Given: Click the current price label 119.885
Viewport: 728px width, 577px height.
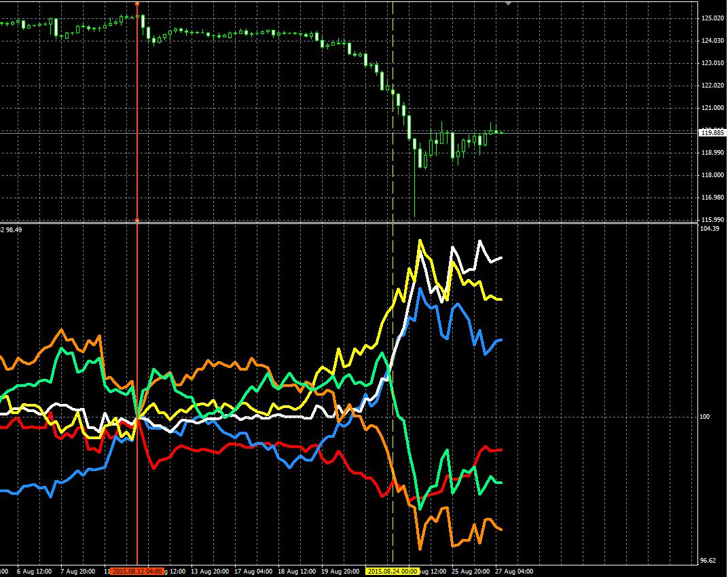Looking at the screenshot, I should 712,133.
